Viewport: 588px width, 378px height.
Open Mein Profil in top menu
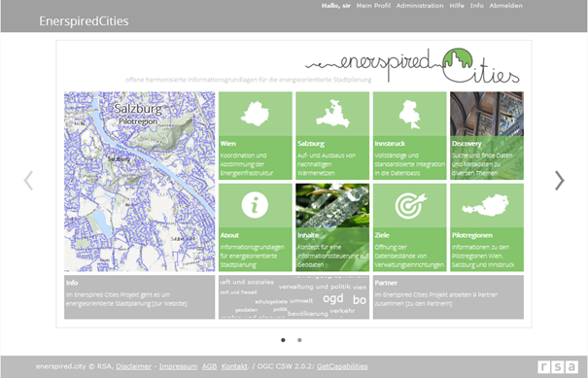click(x=373, y=6)
